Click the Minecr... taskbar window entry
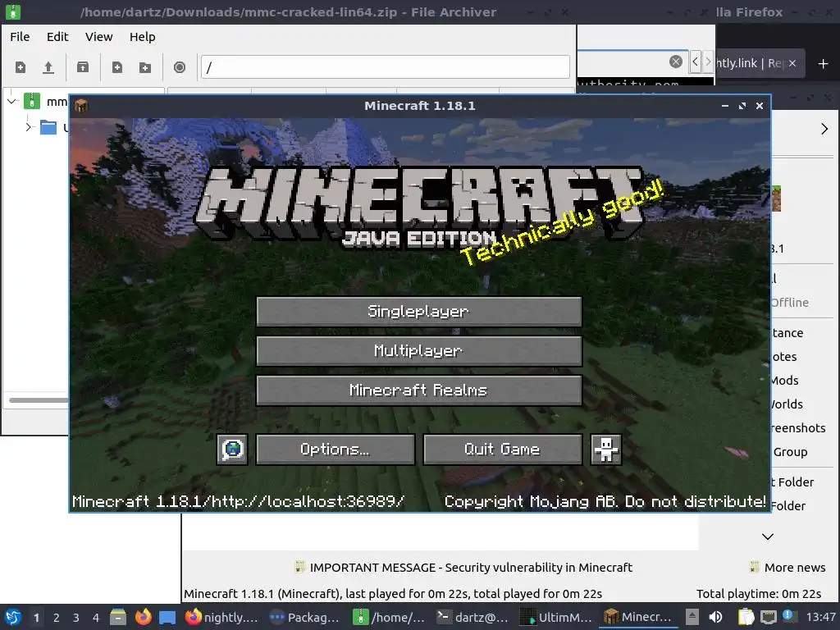The image size is (840, 630). click(637, 617)
